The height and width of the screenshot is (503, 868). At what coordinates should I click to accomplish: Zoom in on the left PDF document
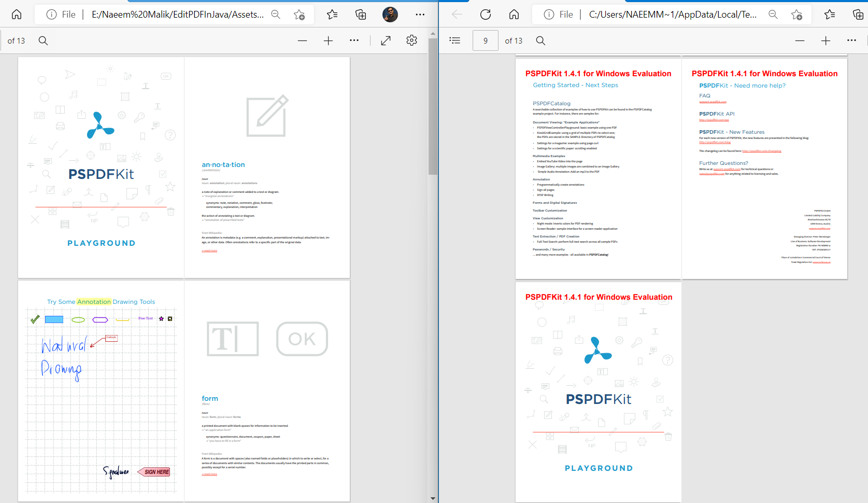coord(328,40)
